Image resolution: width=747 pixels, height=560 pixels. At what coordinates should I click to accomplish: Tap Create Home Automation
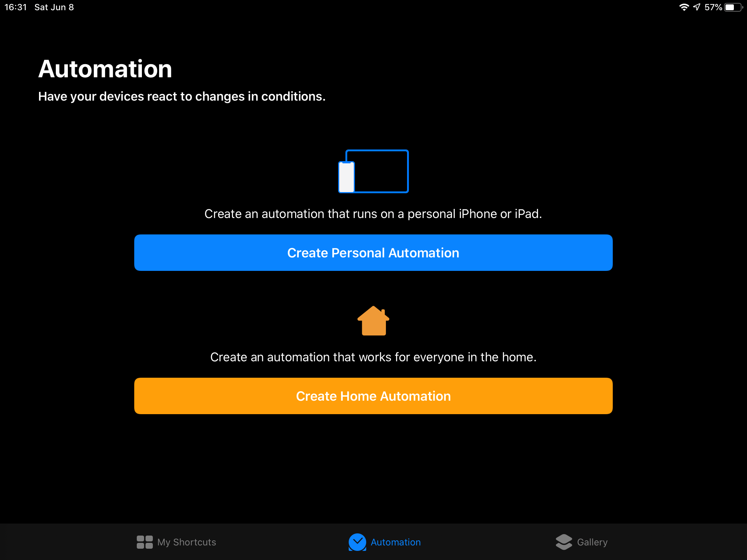click(373, 396)
